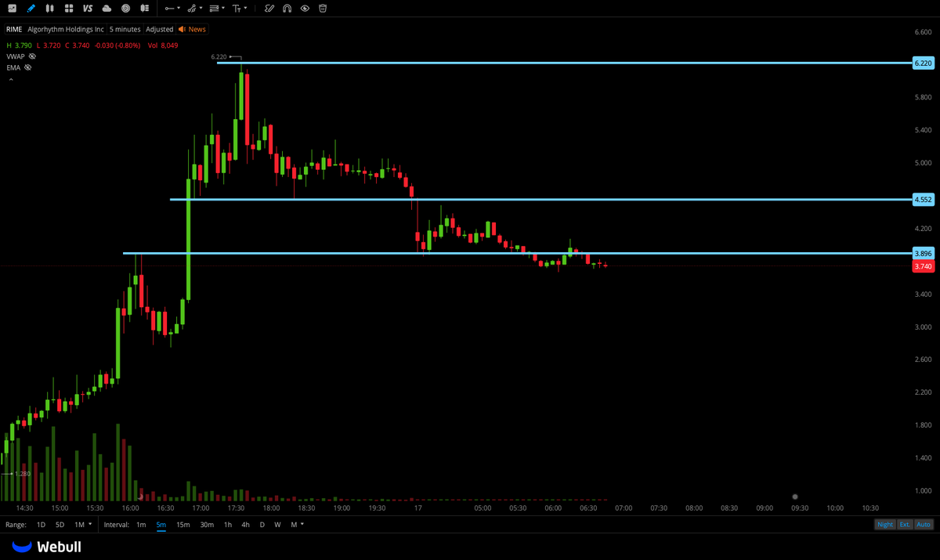This screenshot has height=560, width=940.
Task: Open the four-square grid layout icon
Action: pyautogui.click(x=69, y=8)
